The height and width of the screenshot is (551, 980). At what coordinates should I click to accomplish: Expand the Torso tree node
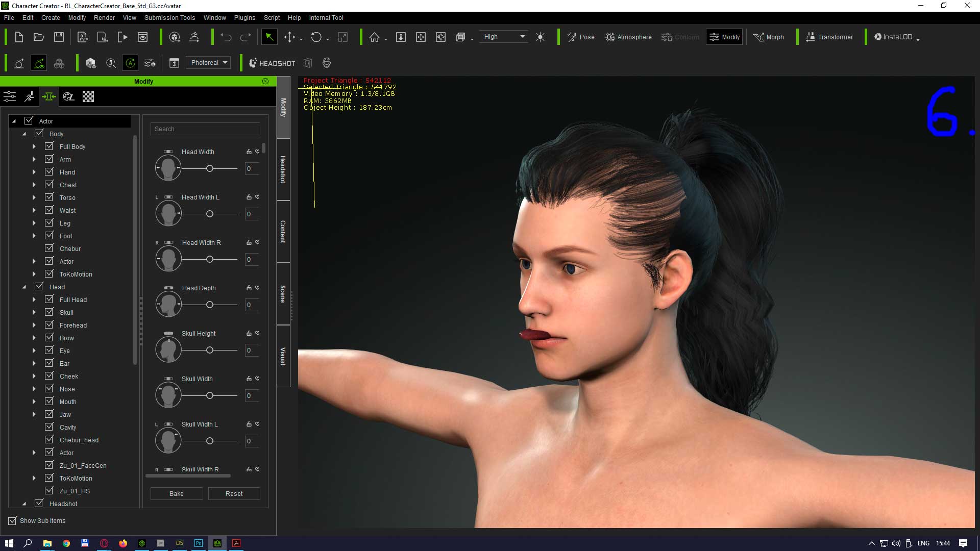[x=34, y=197]
